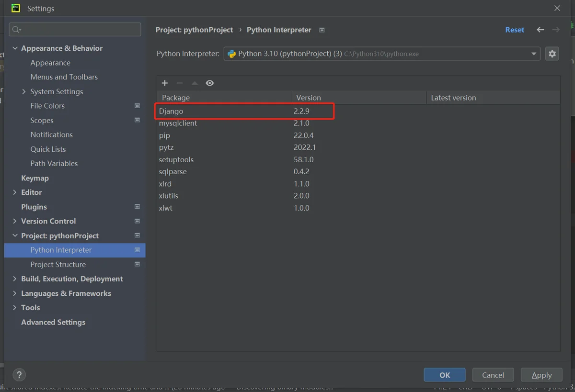Open Menus and Toolbars settings
This screenshot has height=392, width=575.
(64, 77)
